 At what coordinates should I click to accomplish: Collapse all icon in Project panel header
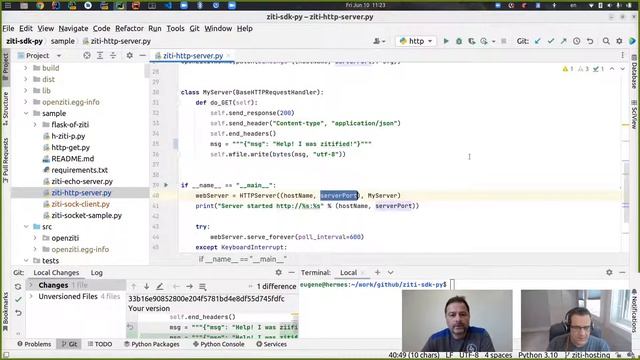click(x=113, y=56)
